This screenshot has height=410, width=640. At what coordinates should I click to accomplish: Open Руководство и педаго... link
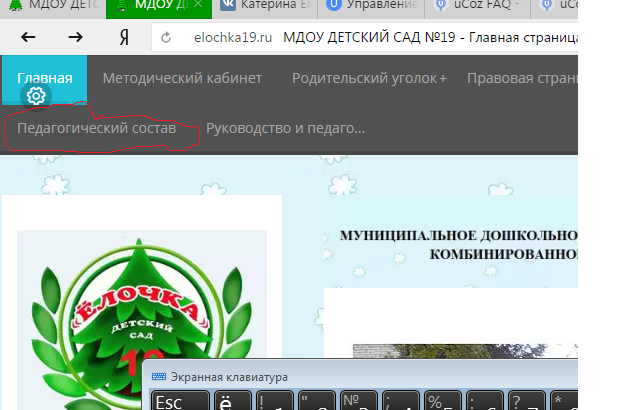[285, 129]
